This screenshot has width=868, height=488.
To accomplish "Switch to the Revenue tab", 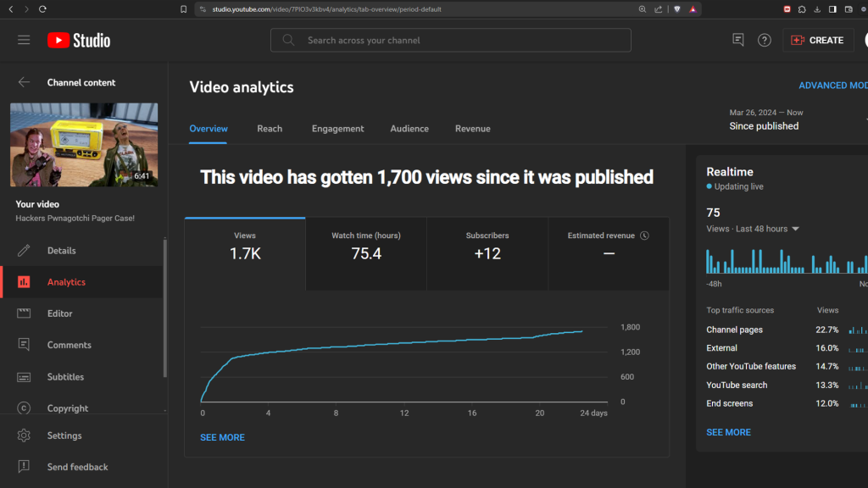I will coord(473,129).
